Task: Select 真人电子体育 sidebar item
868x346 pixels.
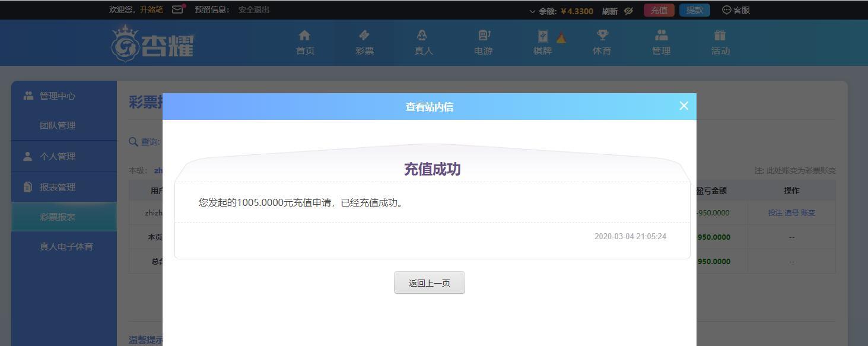Action: pos(66,247)
